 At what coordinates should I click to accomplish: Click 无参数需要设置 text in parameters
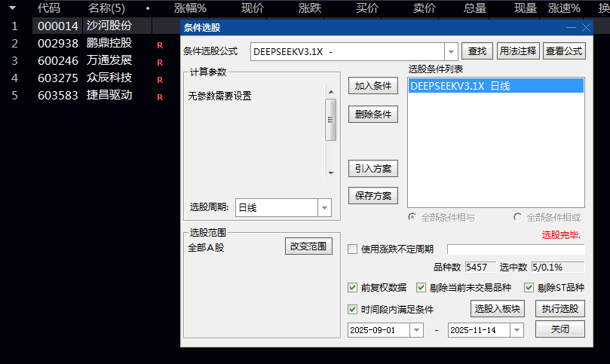point(220,96)
